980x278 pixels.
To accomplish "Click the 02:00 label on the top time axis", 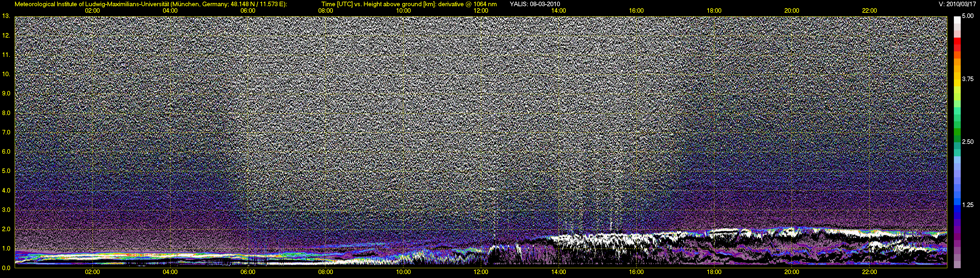I will 92,11.
